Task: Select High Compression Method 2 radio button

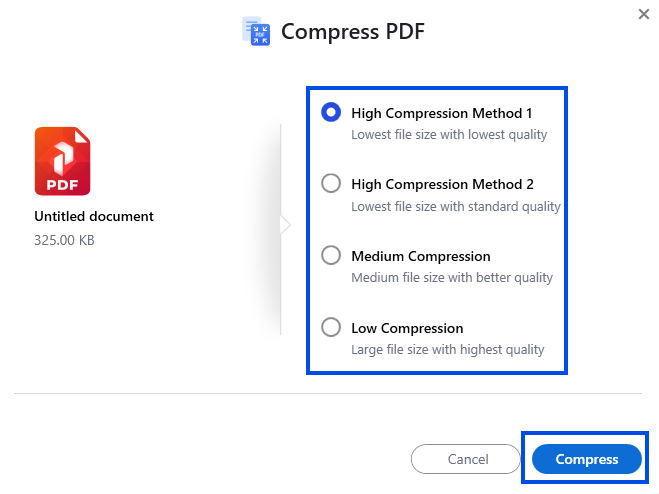Action: [331, 184]
